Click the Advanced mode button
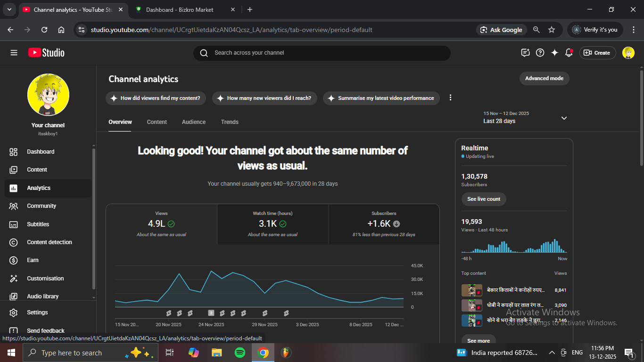Screen dimensions: 644x362 pos(544,78)
